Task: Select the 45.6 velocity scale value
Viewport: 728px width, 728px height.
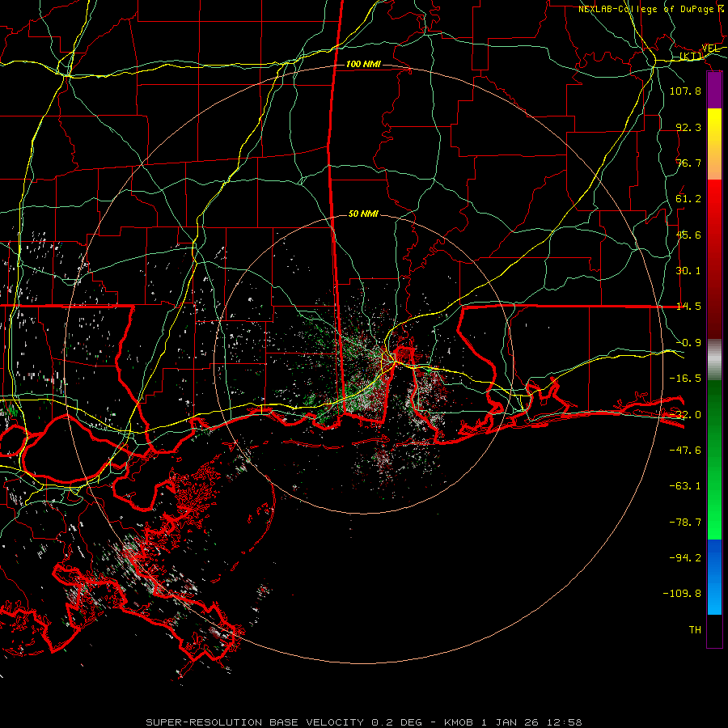Action: 688,235
